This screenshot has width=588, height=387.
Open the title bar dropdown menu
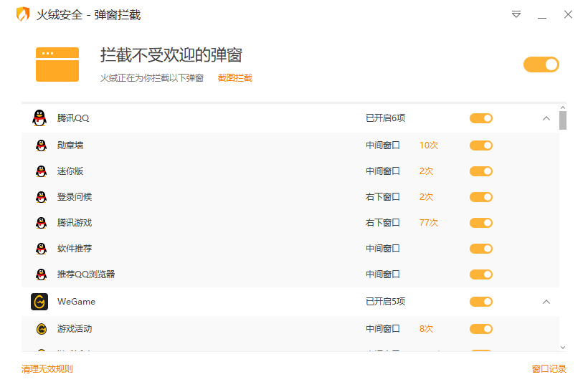[x=516, y=14]
